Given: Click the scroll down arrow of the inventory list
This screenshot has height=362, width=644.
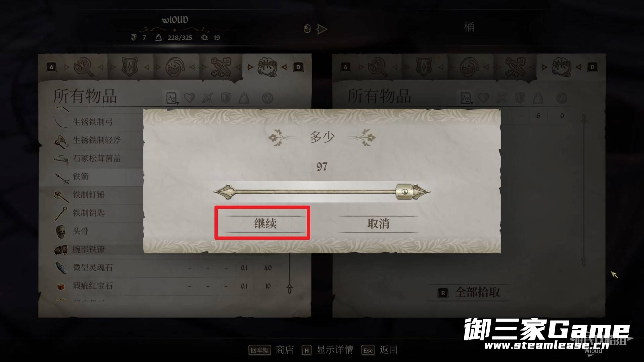Looking at the screenshot, I should tap(289, 289).
